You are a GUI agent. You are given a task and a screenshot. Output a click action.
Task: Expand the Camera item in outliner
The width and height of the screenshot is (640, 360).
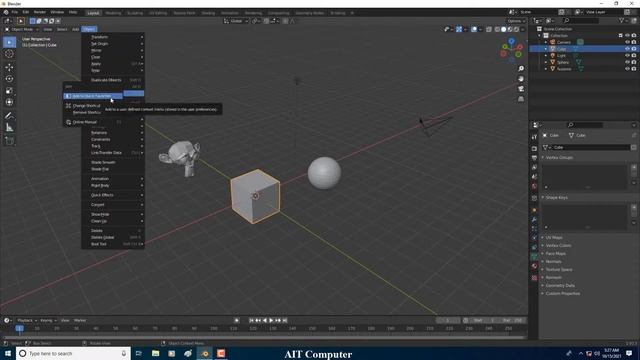(546, 42)
